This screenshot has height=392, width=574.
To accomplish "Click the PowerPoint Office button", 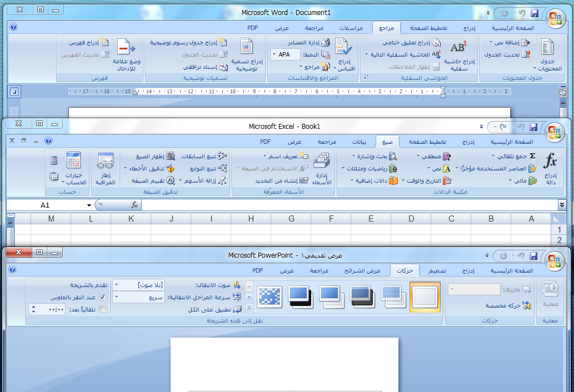I will 554,261.
